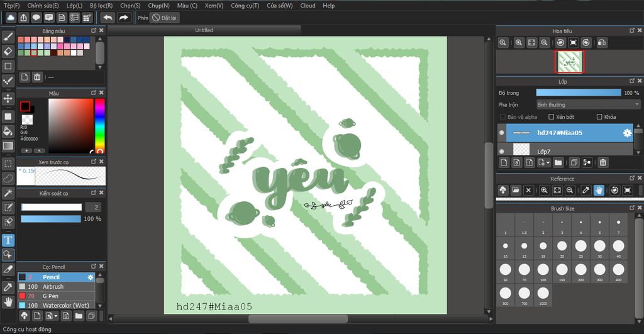Click the export share icon in toolbar
644x334 pixels.
click(x=24, y=18)
